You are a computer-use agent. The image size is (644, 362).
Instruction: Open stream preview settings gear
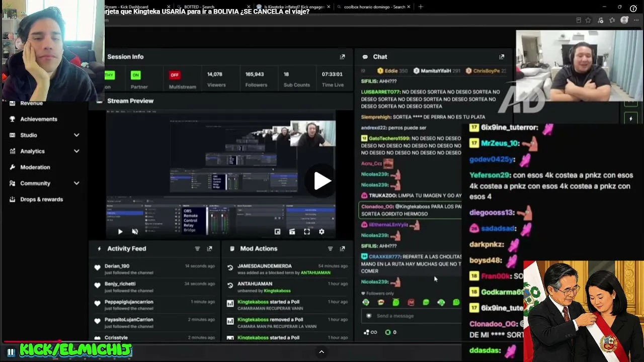pyautogui.click(x=321, y=232)
